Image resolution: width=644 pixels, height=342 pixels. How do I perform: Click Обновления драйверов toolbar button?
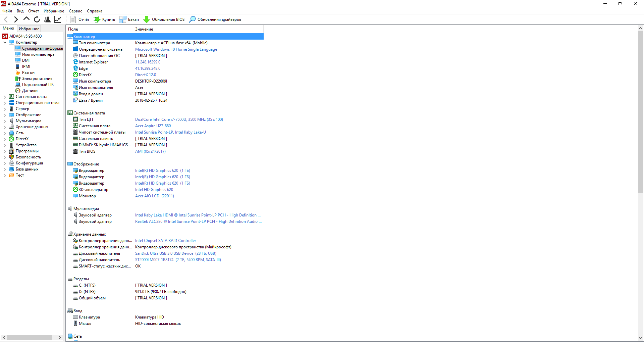(x=215, y=19)
